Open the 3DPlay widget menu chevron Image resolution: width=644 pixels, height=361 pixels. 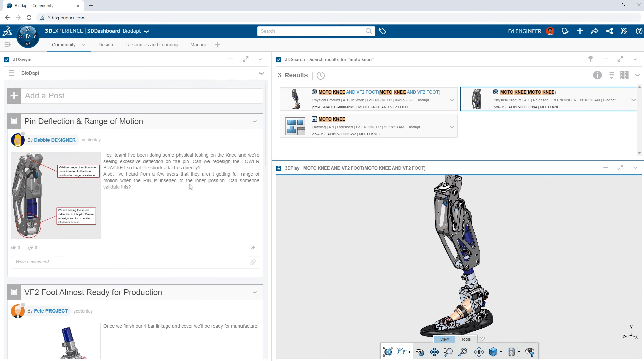click(635, 168)
